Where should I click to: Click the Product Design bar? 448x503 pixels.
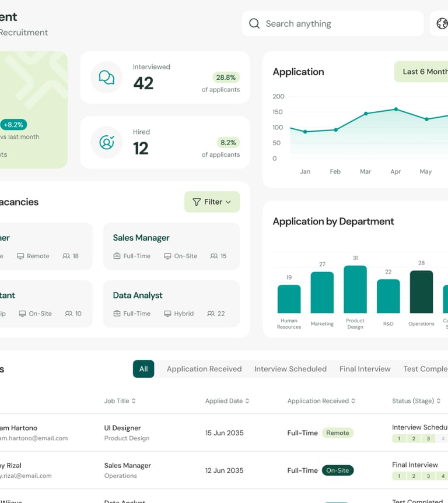pos(355,289)
